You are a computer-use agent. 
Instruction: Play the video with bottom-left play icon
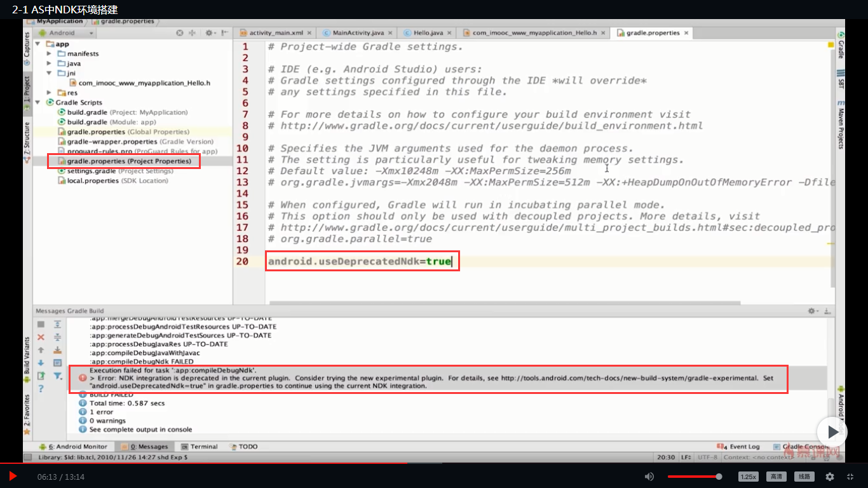(x=13, y=476)
